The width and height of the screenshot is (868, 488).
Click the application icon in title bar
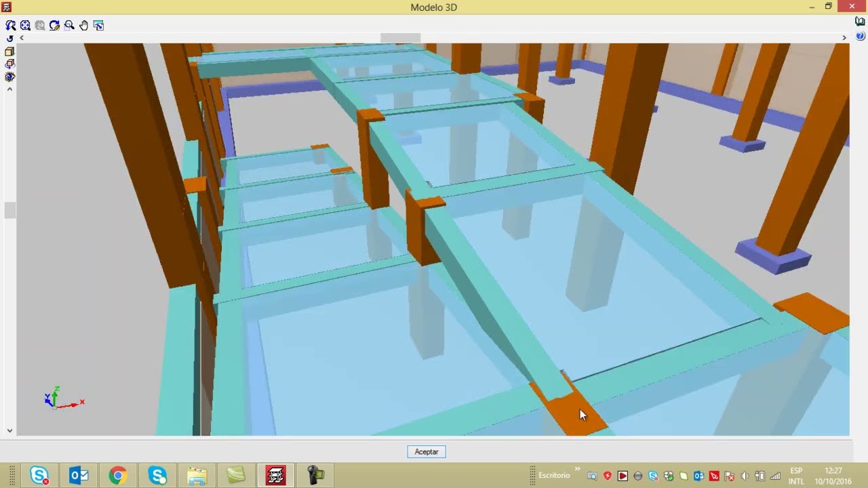pos(7,7)
